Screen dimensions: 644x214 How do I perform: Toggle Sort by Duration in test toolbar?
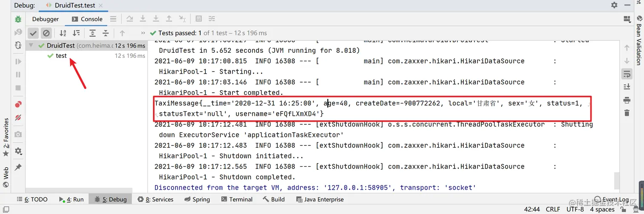coord(76,33)
